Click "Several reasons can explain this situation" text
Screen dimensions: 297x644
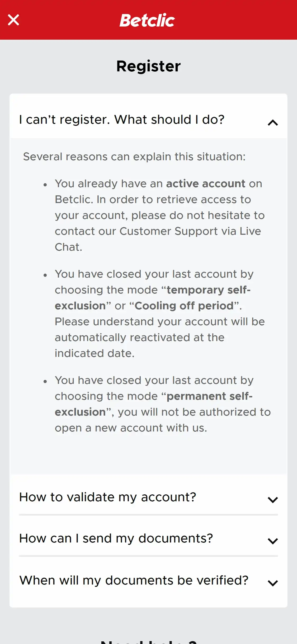coord(134,157)
